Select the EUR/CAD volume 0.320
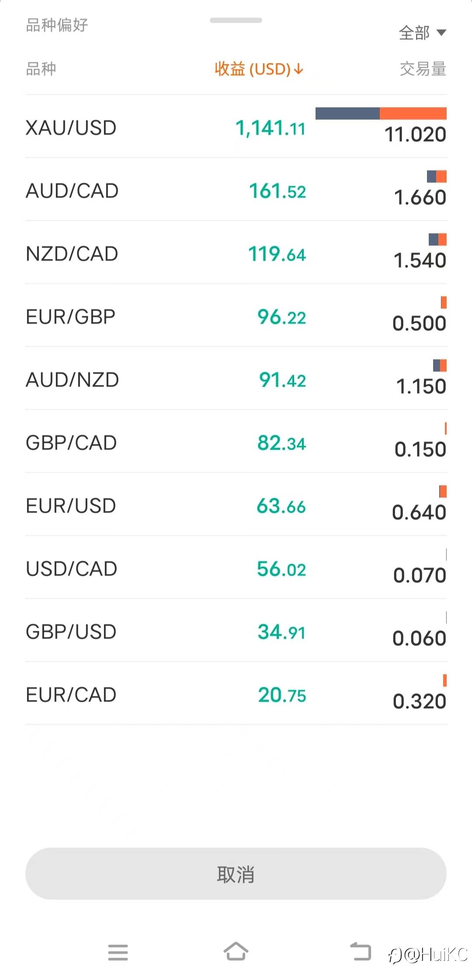Image resolution: width=472 pixels, height=980 pixels. [x=419, y=701]
